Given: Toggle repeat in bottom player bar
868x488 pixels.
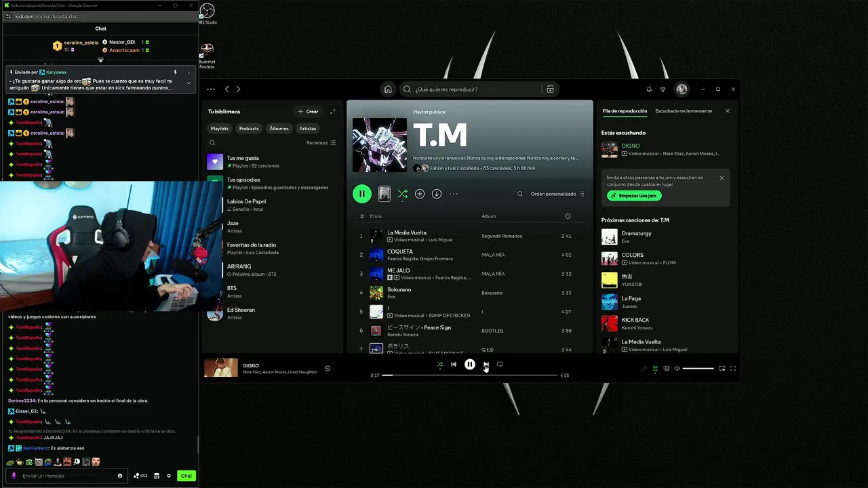Looking at the screenshot, I should point(500,365).
